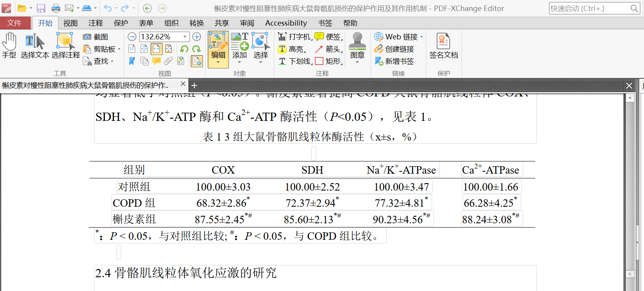This screenshot has height=291, width=644.
Task: Switch to the 转换 (Convert) ribbon tab
Action: point(197,23)
